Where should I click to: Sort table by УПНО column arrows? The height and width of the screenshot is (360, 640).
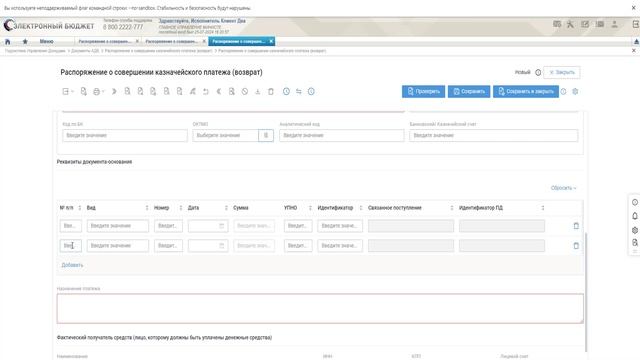310,208
